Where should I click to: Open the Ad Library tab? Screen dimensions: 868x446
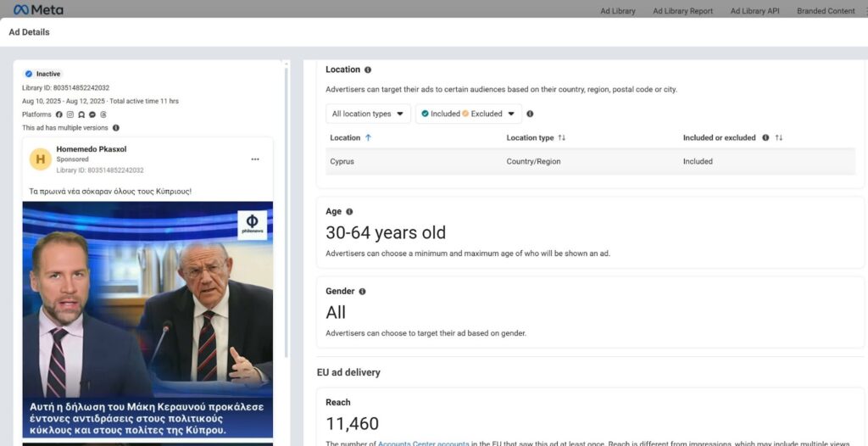coord(618,10)
